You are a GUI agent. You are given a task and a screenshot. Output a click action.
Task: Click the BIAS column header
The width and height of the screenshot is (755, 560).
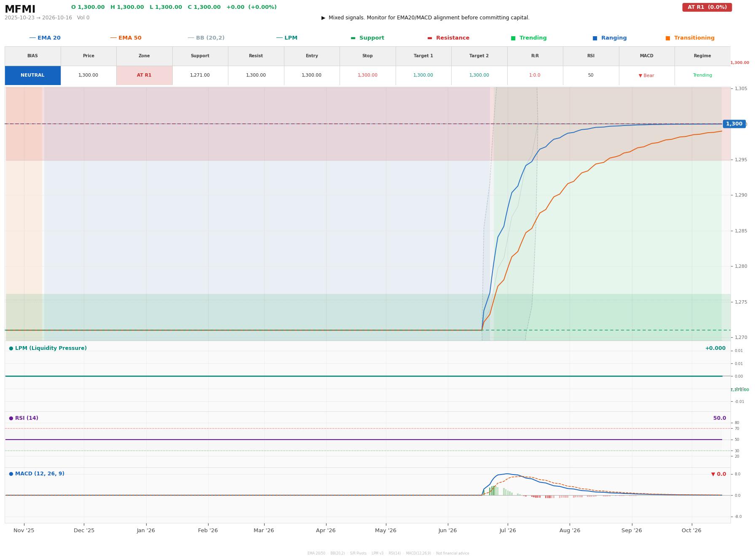(x=32, y=56)
